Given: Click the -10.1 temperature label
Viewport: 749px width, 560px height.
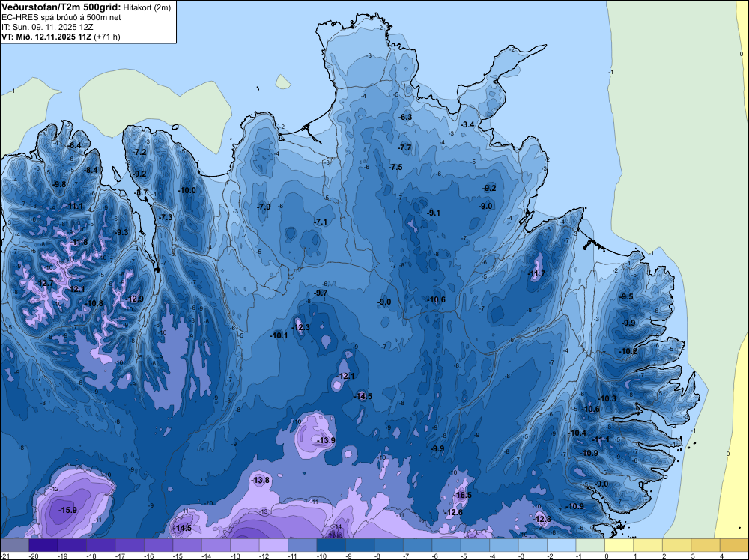Looking at the screenshot, I should [x=279, y=335].
